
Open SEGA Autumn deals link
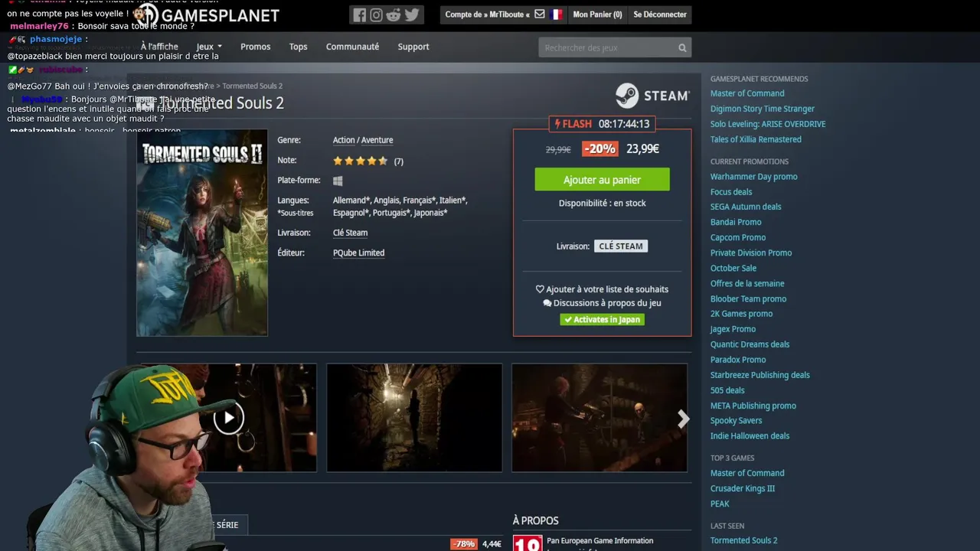(x=746, y=207)
